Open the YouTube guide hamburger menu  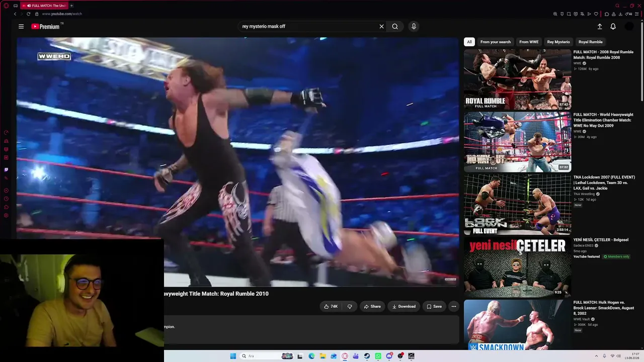pyautogui.click(x=21, y=27)
